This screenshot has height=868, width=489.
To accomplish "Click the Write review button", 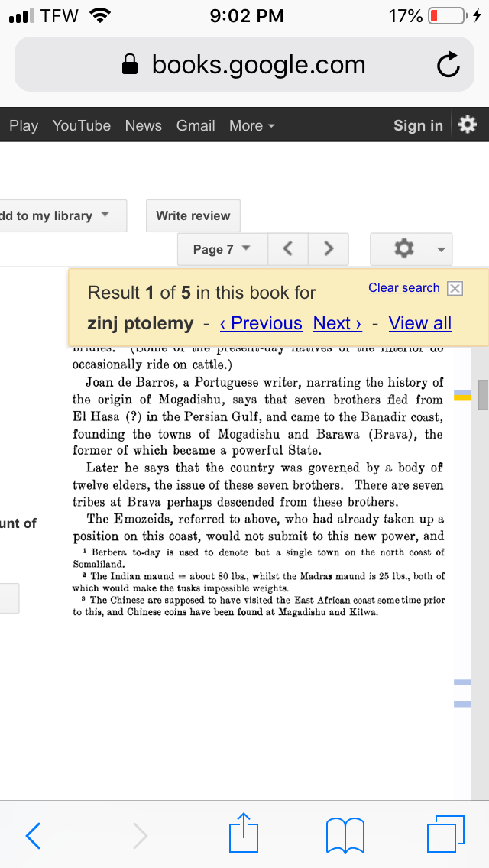I will click(x=193, y=216).
